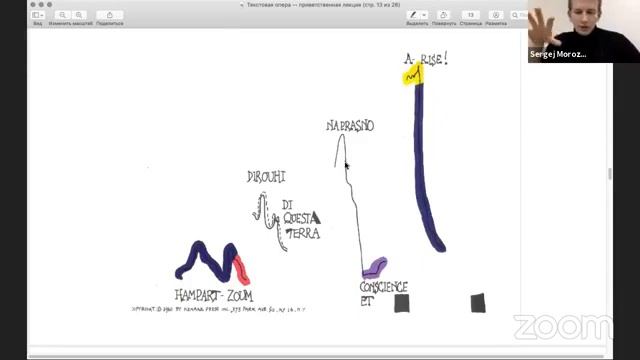Viewport: 640px width, 360px height.
Task: Click the A-RISE! text at top
Action: pos(426,59)
